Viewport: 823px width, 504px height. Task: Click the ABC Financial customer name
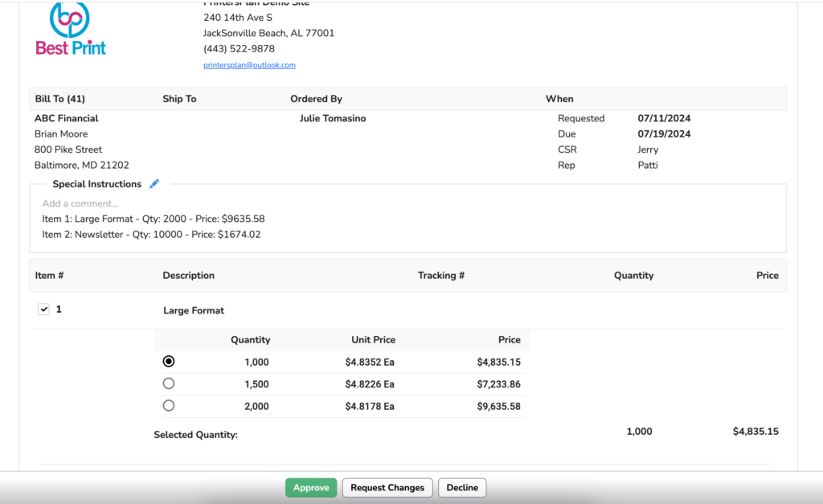(x=66, y=118)
